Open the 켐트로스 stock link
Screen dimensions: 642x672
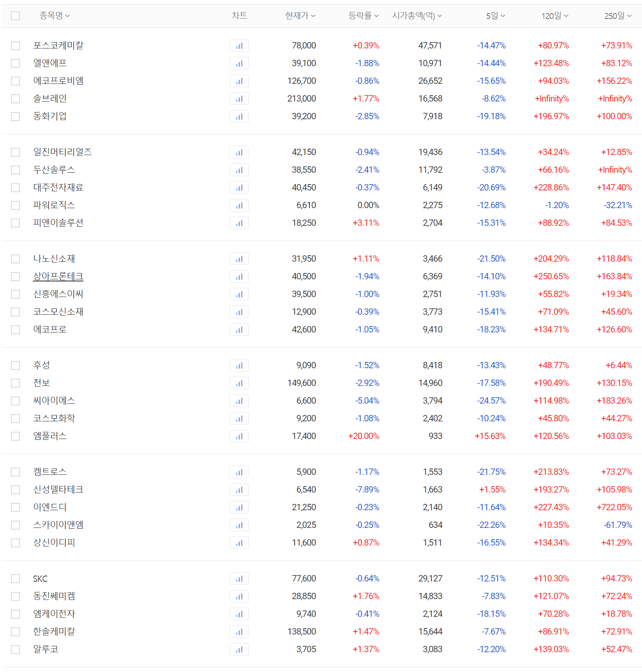(x=50, y=472)
